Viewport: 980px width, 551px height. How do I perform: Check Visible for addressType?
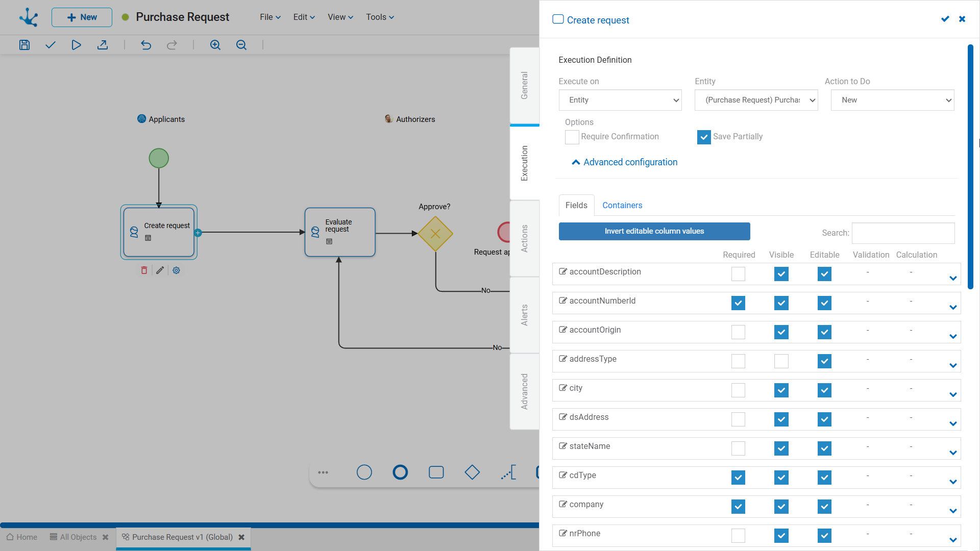(781, 361)
